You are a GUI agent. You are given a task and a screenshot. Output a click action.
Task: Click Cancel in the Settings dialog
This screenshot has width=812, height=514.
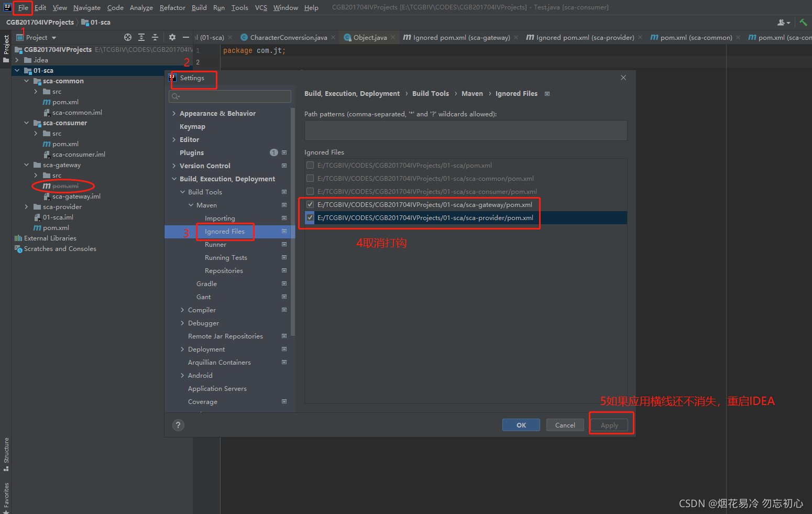(565, 425)
